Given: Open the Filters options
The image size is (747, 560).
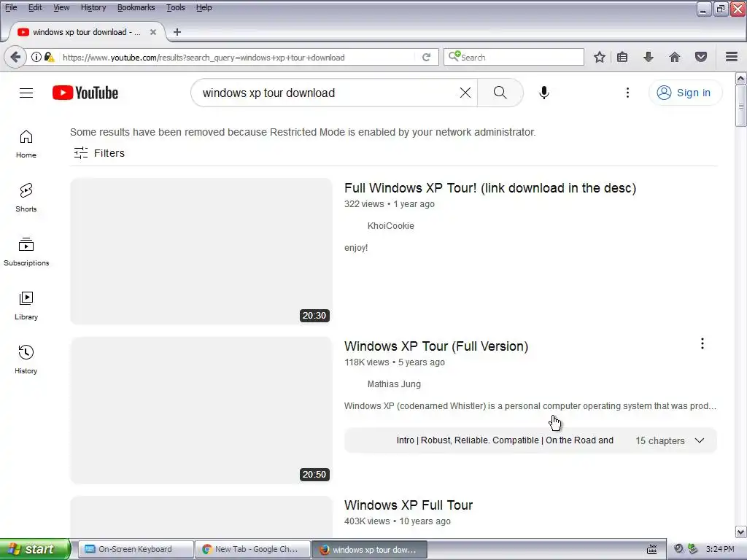Looking at the screenshot, I should 99,153.
